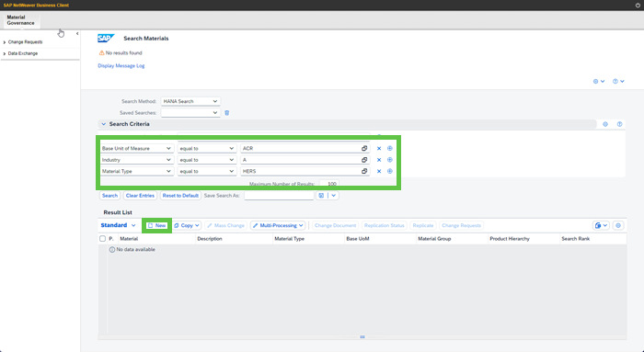
Task: Click the SAP logo
Action: [x=106, y=39]
